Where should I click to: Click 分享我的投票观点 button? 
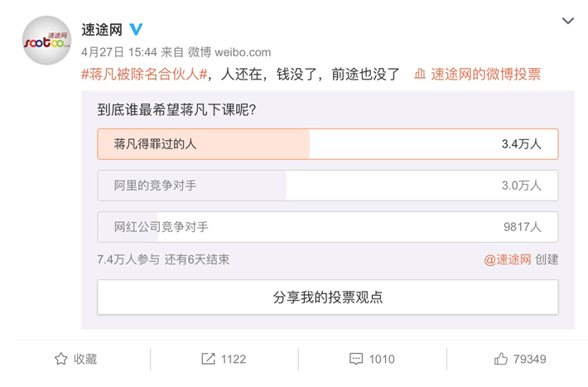coord(328,297)
